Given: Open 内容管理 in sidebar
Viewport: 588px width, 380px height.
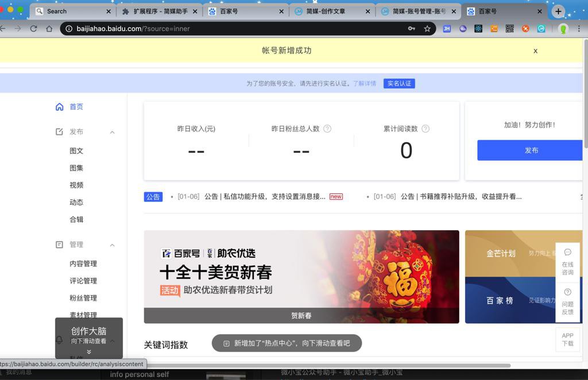Looking at the screenshot, I should click(83, 264).
